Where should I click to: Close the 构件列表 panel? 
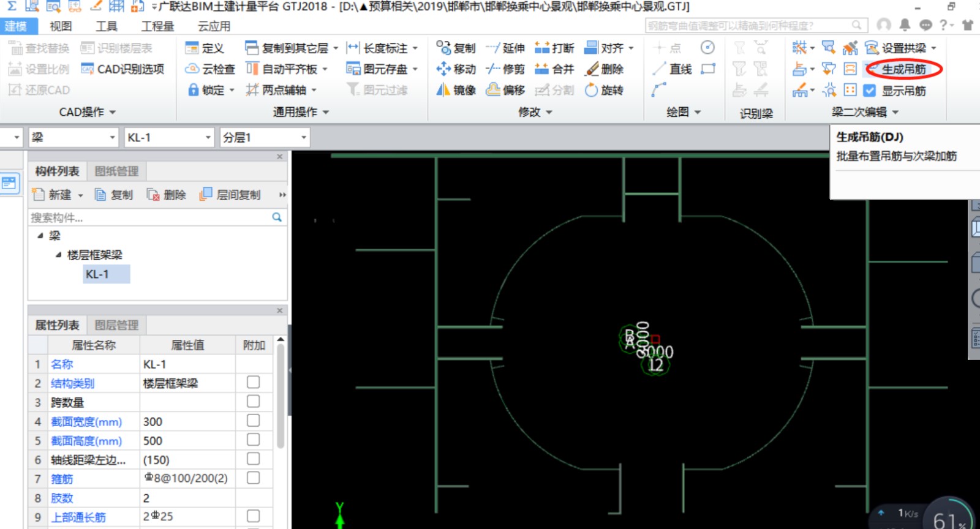279,157
